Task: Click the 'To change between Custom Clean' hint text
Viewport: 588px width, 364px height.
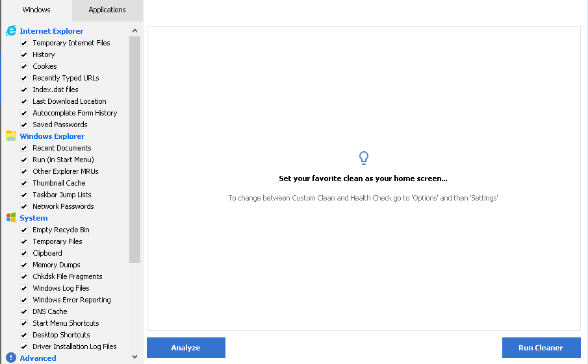Action: click(x=363, y=198)
